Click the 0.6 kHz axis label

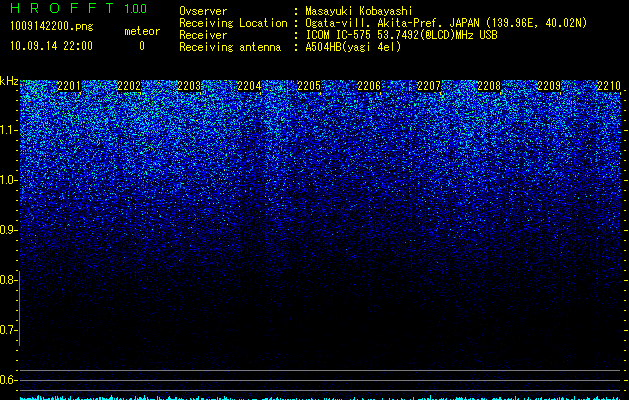[8, 380]
